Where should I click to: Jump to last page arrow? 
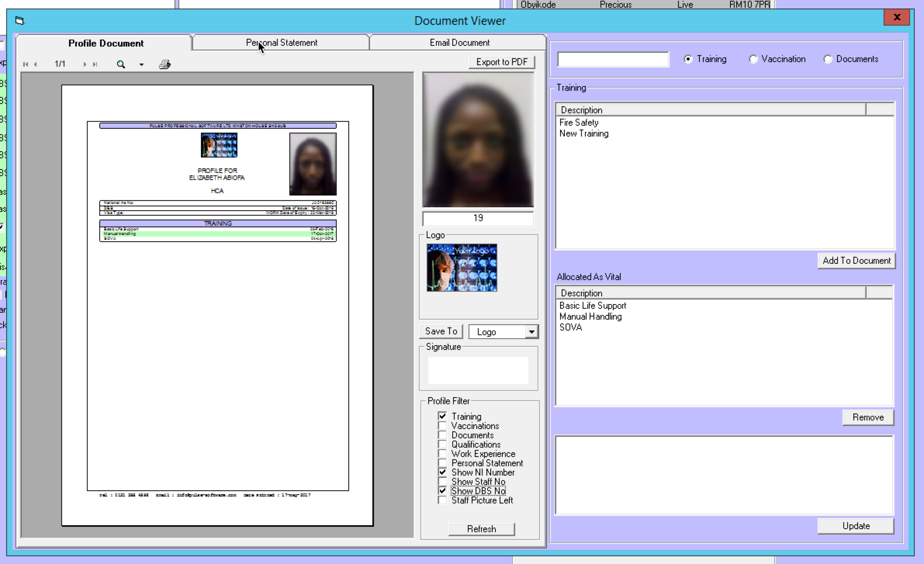point(95,64)
